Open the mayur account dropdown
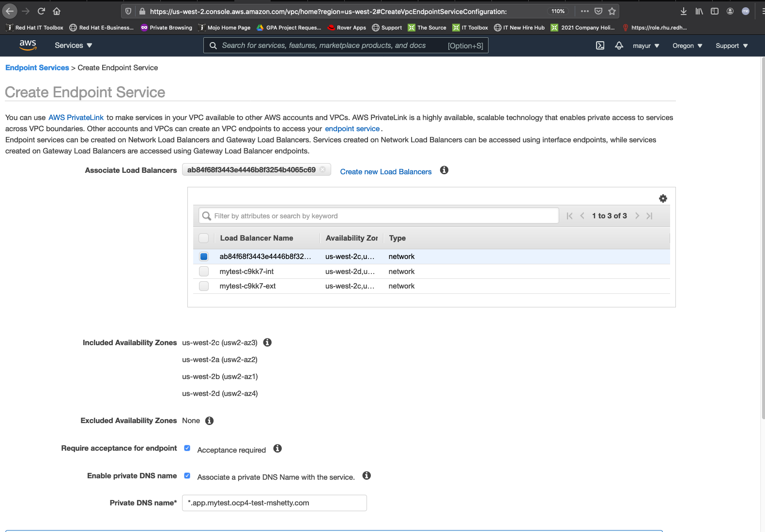Image resolution: width=765 pixels, height=532 pixels. pos(645,46)
